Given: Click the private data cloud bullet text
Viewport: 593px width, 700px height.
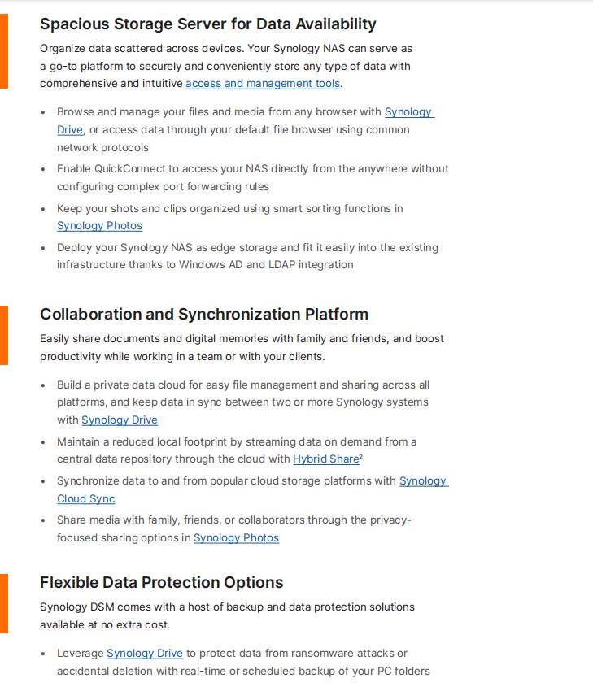Looking at the screenshot, I should coord(243,402).
